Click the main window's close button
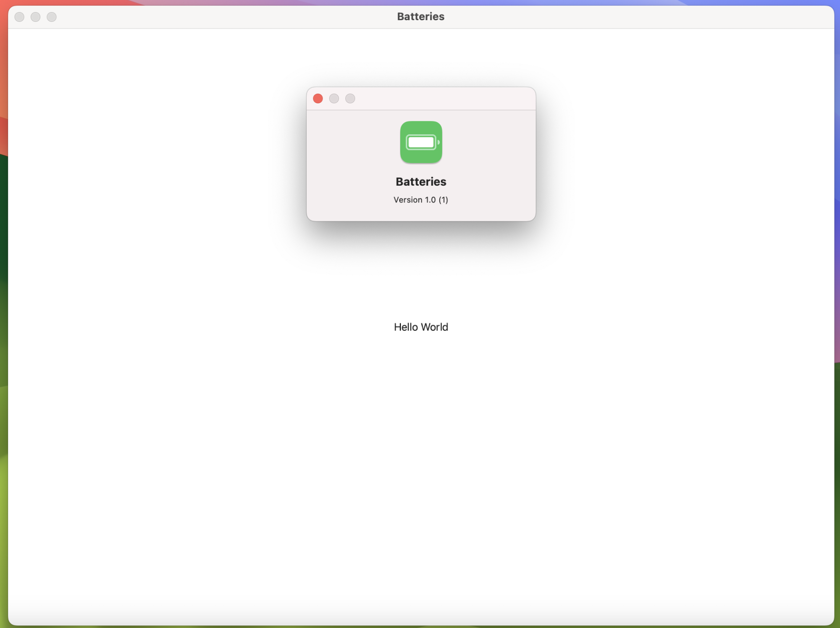 pyautogui.click(x=19, y=17)
